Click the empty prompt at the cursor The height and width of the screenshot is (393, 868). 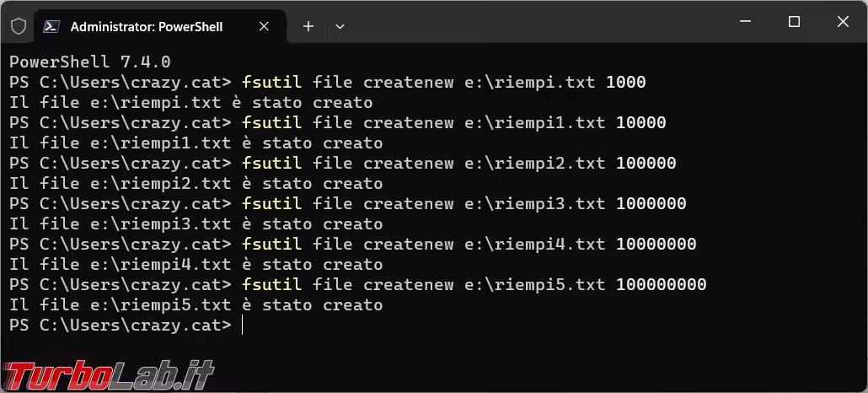tap(243, 326)
